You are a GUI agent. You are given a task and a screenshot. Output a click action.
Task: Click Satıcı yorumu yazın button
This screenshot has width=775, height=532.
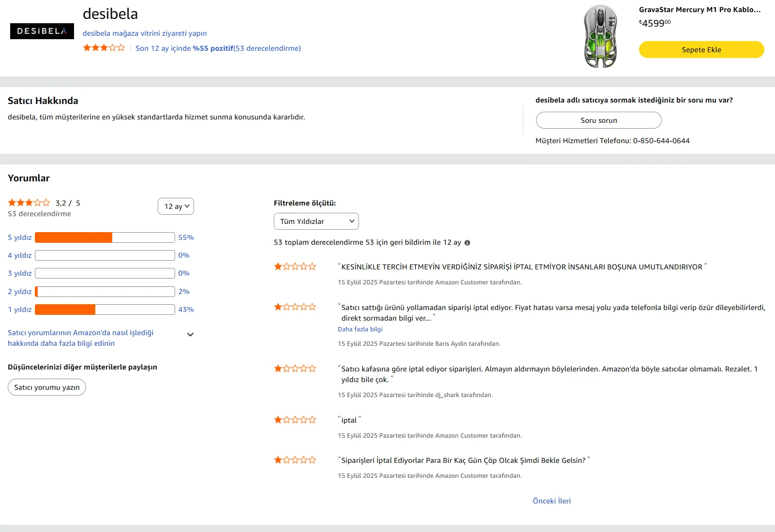point(47,387)
